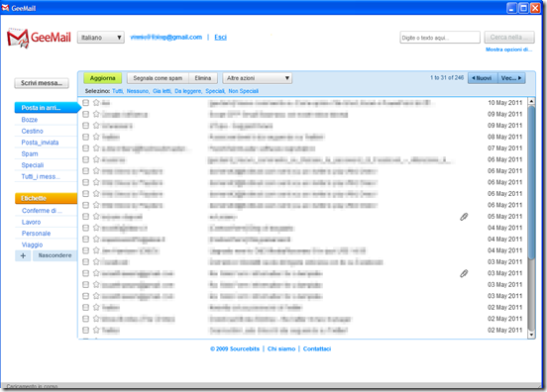Deselect messages with the Nessuno link
547x392 pixels.
[x=138, y=91]
